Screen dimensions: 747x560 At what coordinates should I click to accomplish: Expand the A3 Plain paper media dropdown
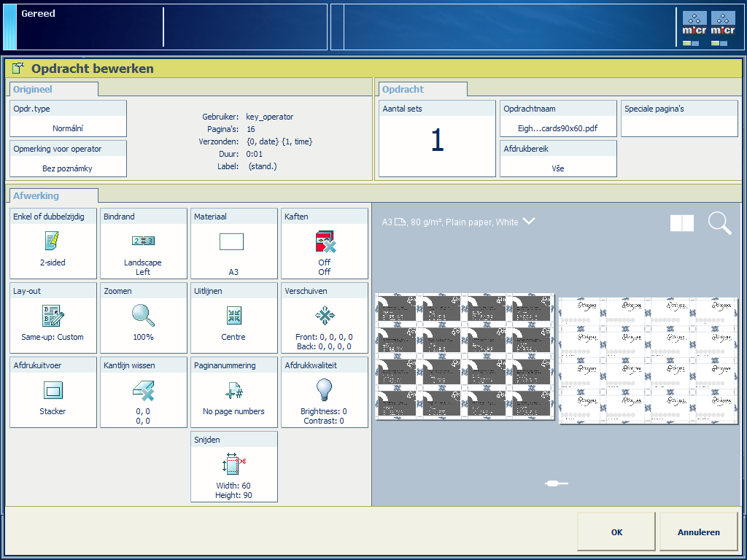529,222
